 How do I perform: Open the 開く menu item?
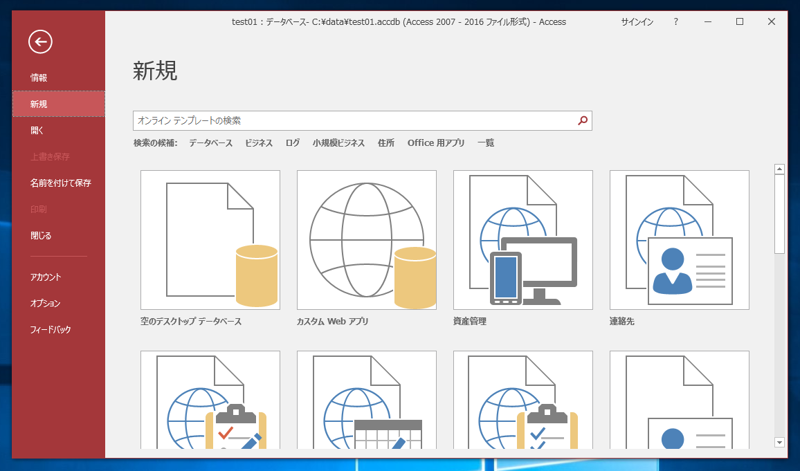[59, 131]
